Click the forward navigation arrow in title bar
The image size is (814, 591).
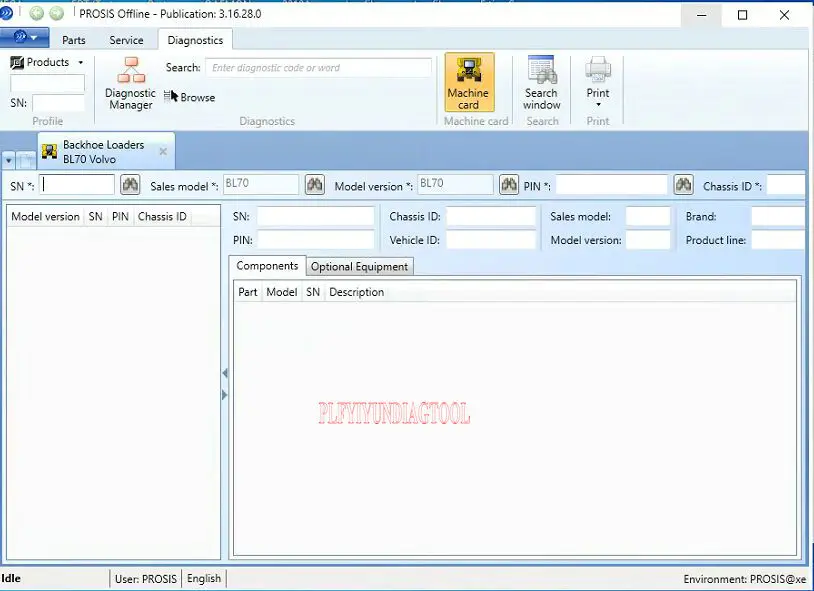[56, 13]
